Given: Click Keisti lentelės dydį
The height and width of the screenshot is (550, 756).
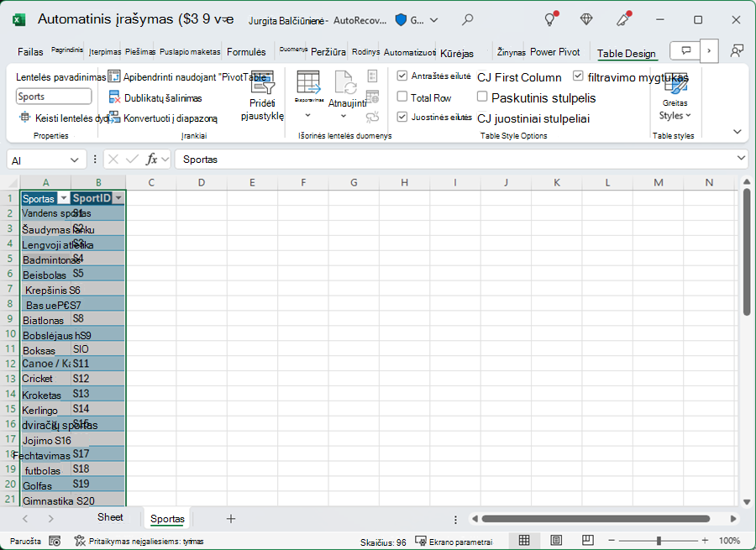Looking at the screenshot, I should (x=65, y=118).
